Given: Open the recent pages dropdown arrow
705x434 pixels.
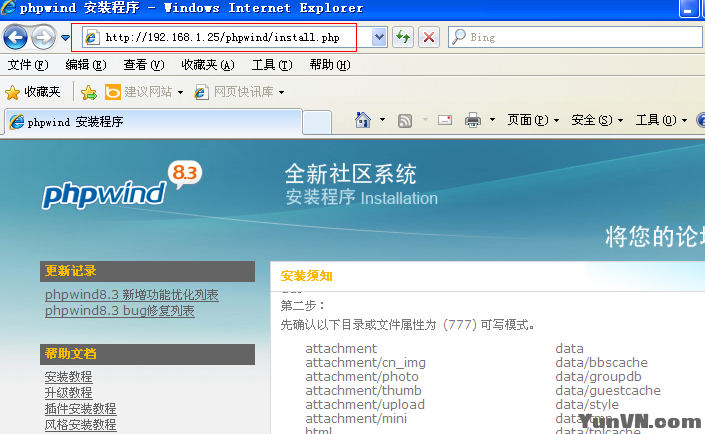Looking at the screenshot, I should (x=65, y=38).
